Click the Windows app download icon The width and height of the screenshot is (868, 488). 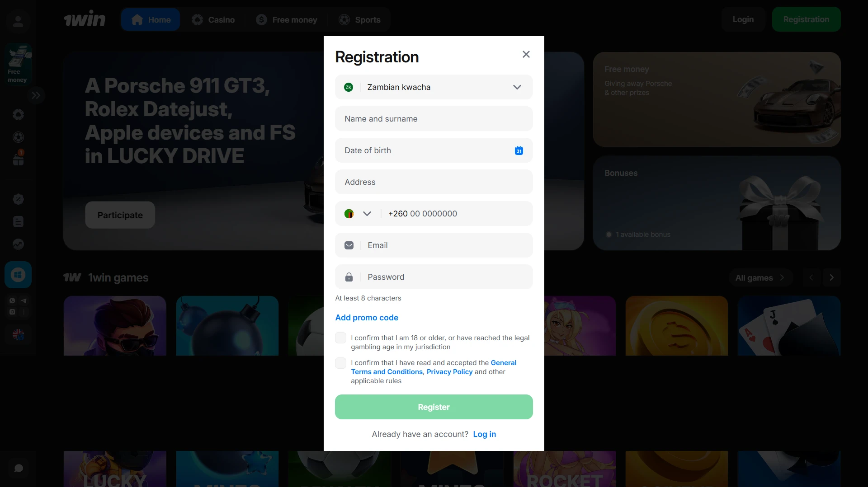click(x=18, y=275)
